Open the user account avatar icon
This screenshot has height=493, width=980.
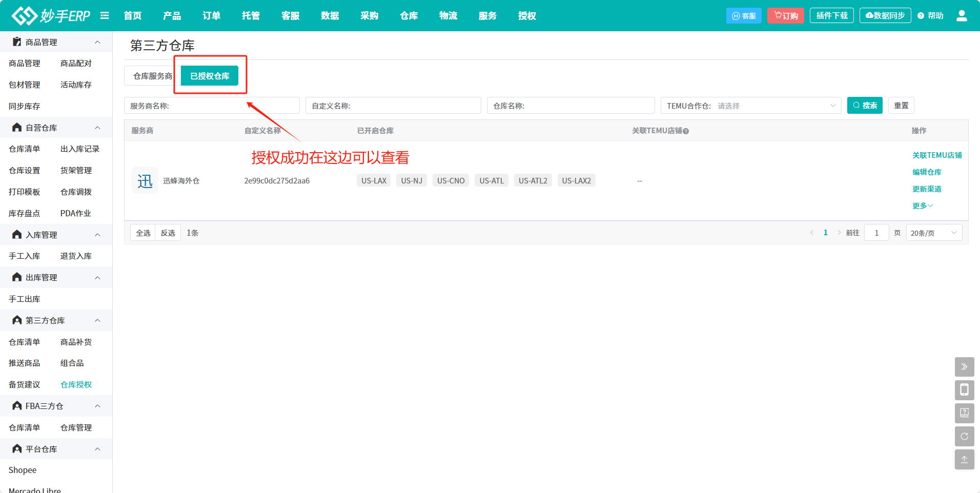962,15
